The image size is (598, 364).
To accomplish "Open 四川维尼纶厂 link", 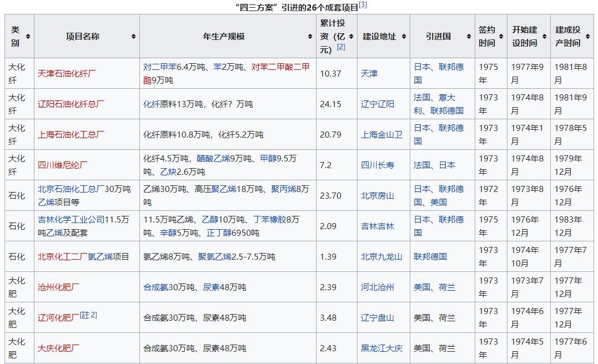I will [x=63, y=165].
